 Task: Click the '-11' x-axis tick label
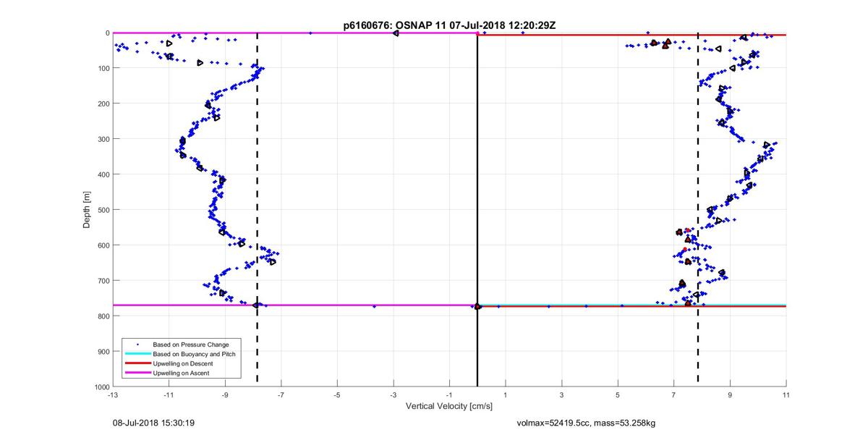169,395
